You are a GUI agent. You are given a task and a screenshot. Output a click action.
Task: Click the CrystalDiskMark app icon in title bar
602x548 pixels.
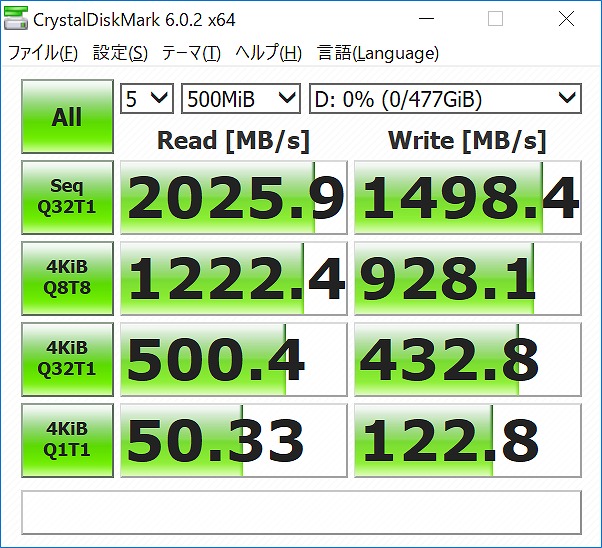[16, 18]
